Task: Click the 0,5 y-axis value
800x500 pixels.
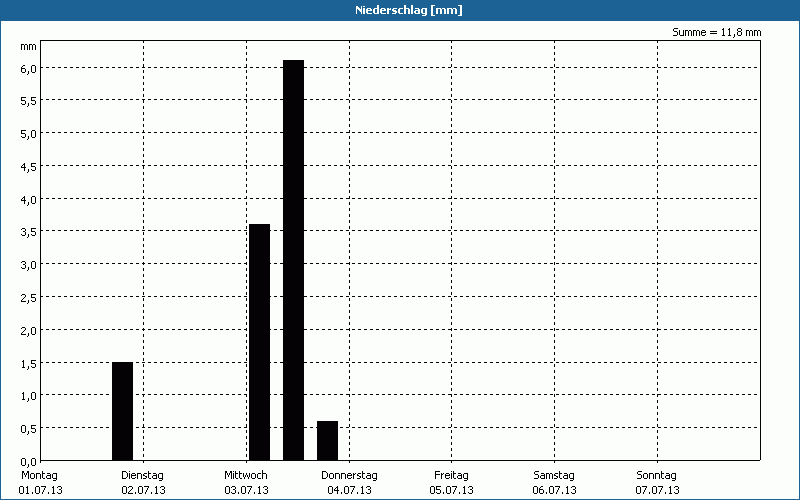Action: [29, 429]
